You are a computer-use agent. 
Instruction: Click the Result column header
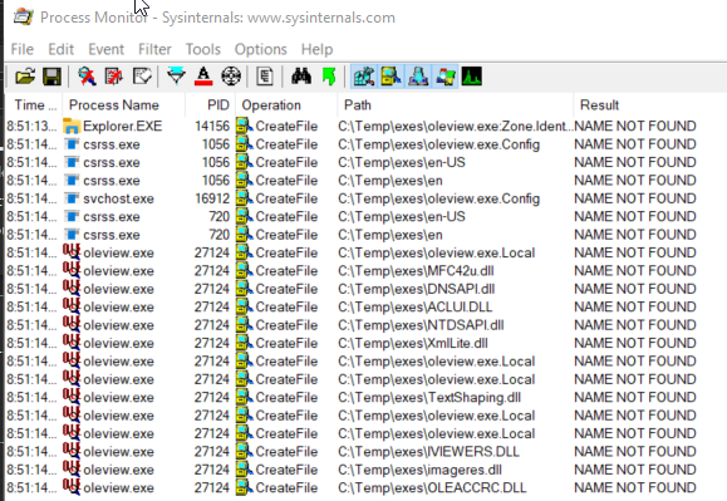coord(649,105)
